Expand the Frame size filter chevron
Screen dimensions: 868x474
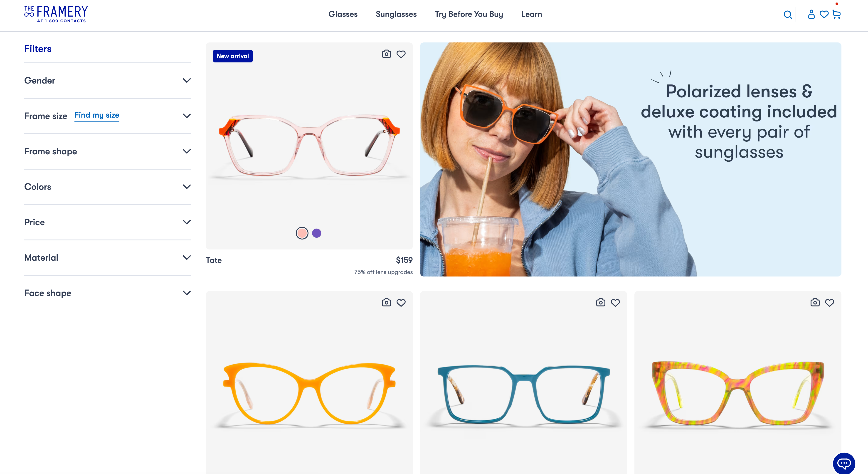click(x=187, y=116)
